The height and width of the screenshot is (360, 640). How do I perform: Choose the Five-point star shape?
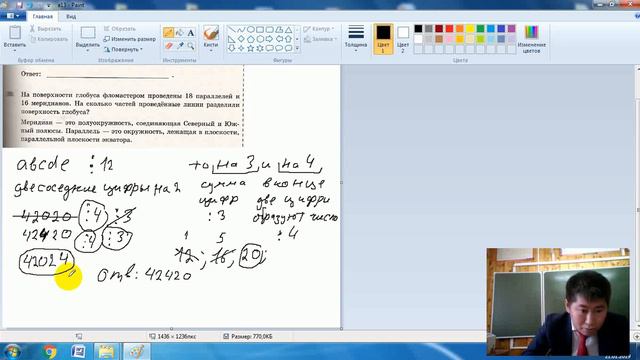(x=251, y=48)
